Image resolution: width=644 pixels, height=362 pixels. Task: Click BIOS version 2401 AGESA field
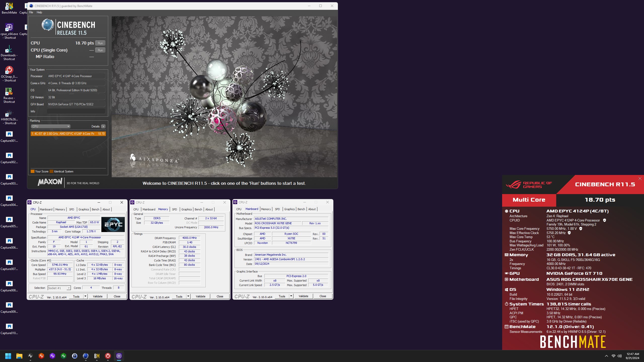pyautogui.click(x=291, y=259)
